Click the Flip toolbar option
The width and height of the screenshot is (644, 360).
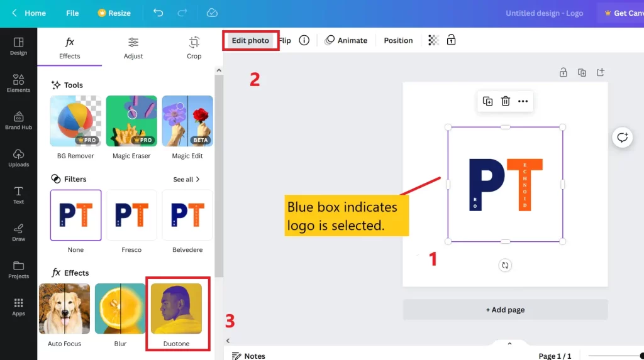[x=285, y=40]
